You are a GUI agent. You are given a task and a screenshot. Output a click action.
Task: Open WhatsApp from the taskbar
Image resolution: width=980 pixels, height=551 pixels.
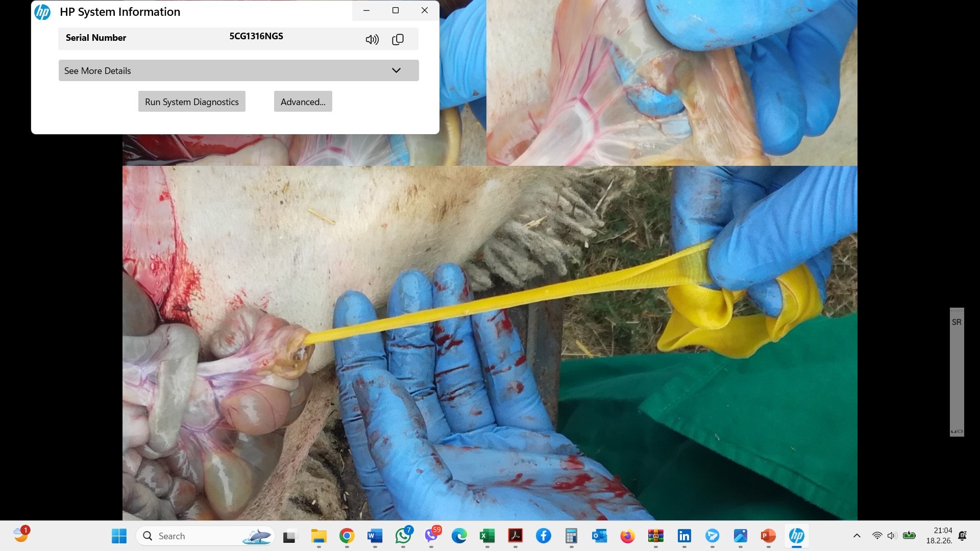point(403,536)
